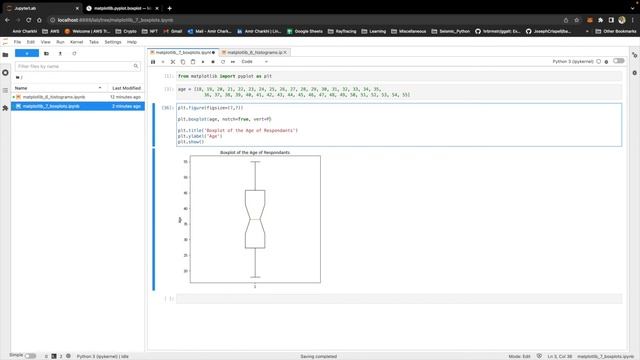Click the browser back arrow
This screenshot has height=360, width=640.
click(x=7, y=20)
